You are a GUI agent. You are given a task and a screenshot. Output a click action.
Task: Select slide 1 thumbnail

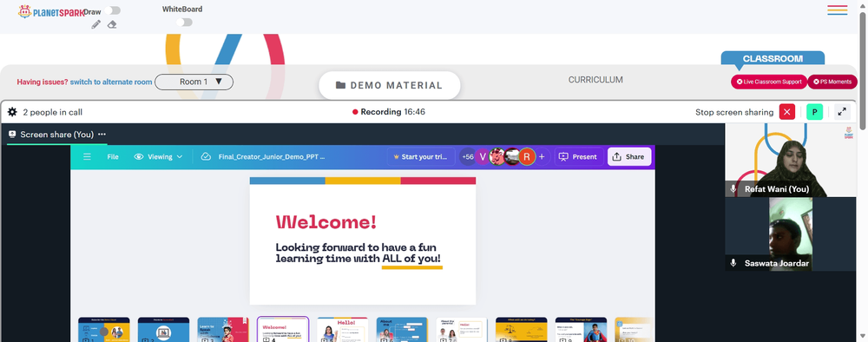tap(104, 330)
